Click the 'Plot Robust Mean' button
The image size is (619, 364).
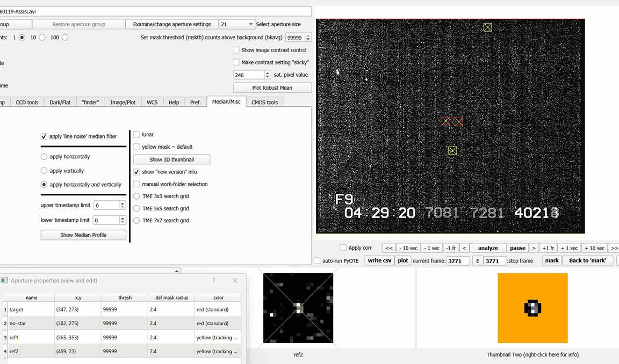(x=272, y=88)
